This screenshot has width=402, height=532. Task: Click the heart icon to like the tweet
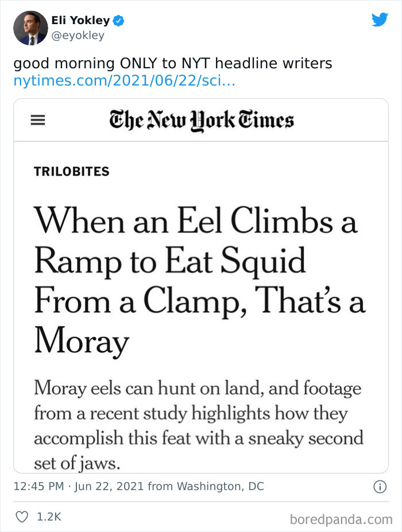tap(22, 516)
